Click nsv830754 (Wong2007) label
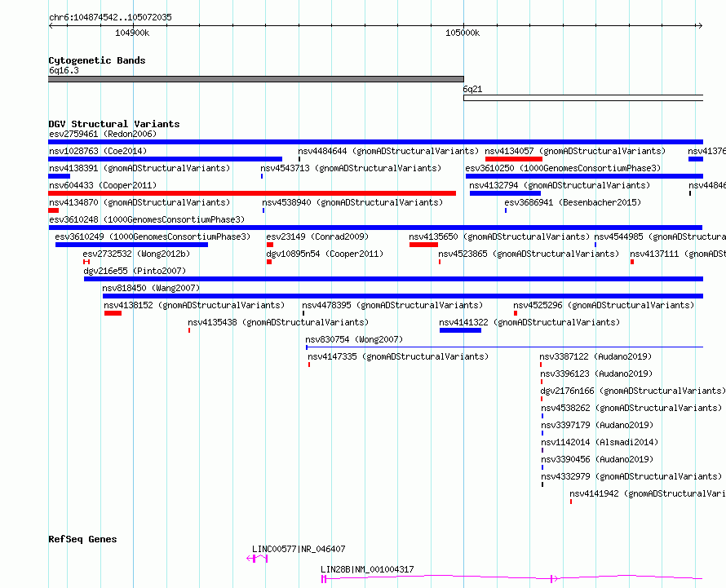 pos(354,339)
